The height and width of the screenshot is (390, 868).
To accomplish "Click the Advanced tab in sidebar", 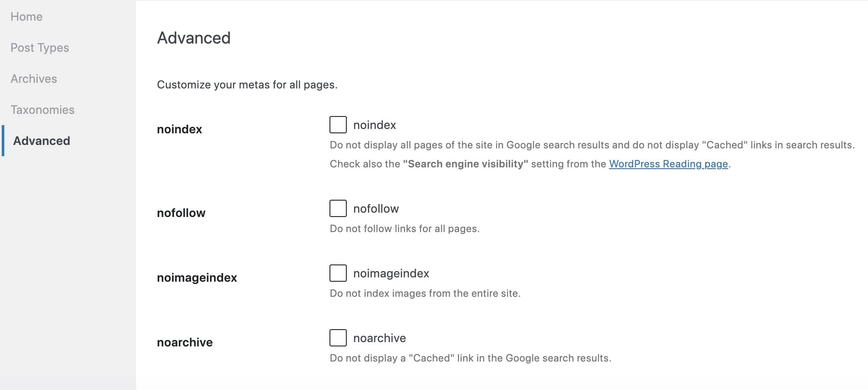I will [x=41, y=141].
